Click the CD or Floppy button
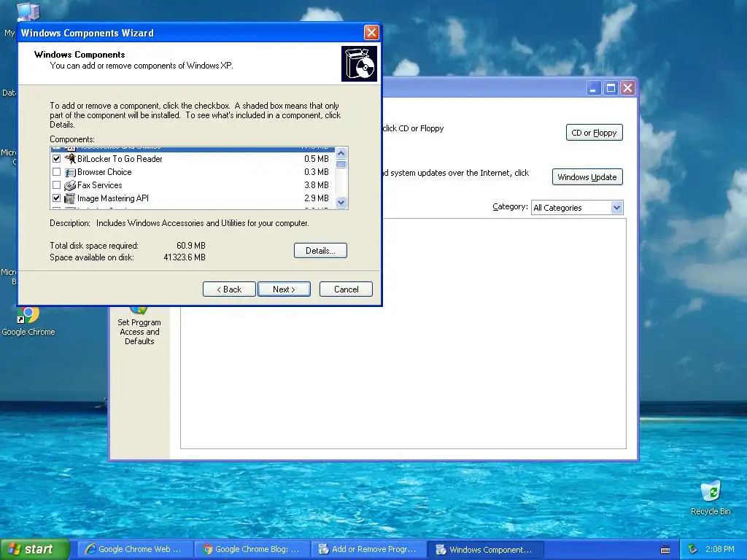 (x=594, y=133)
